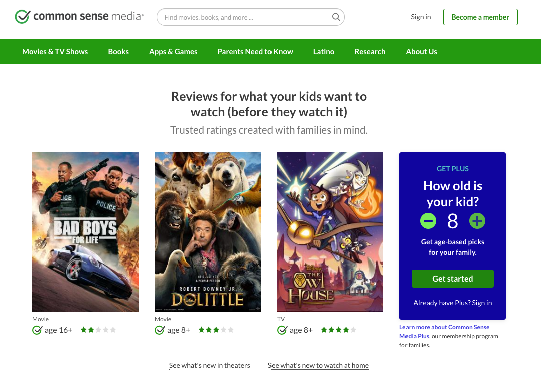Open the Parents Need to Know menu

[x=255, y=51]
